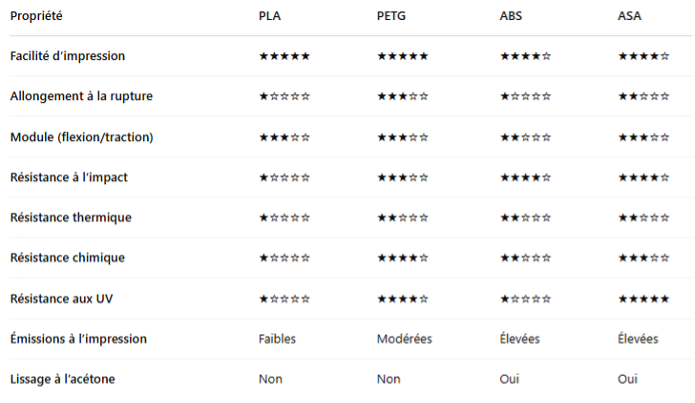
Task: Click ASA star rating for Module (flexion/traction)
Action: click(x=644, y=137)
